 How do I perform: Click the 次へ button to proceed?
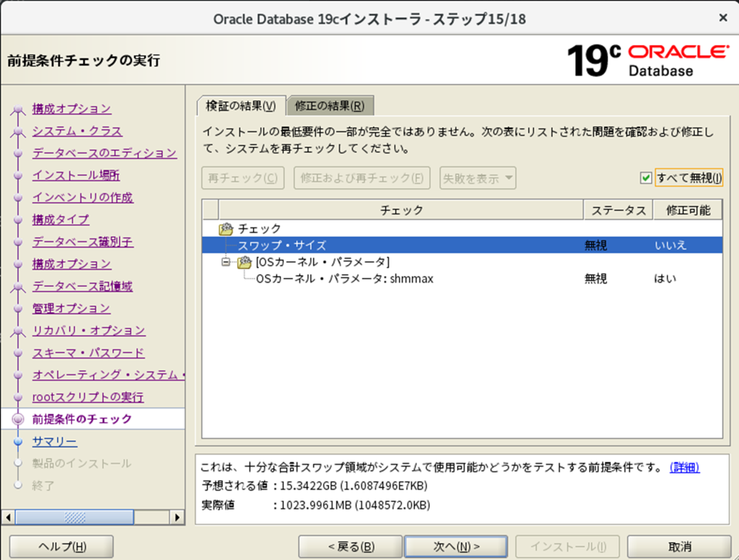456,546
